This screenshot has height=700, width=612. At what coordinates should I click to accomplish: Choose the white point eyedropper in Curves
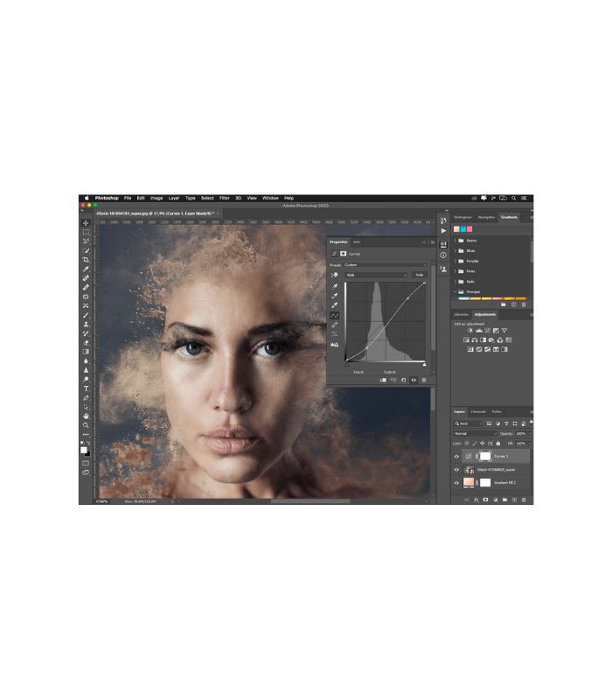tap(335, 305)
